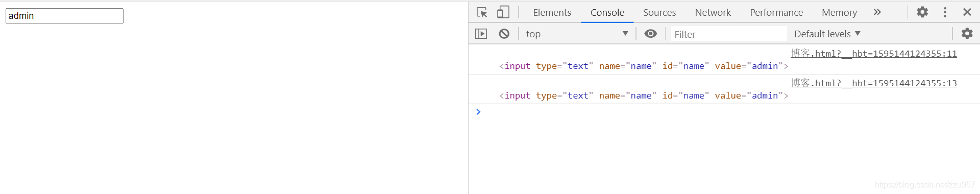Activate the inspect element picker icon
The image size is (980, 194).
coord(482,12)
